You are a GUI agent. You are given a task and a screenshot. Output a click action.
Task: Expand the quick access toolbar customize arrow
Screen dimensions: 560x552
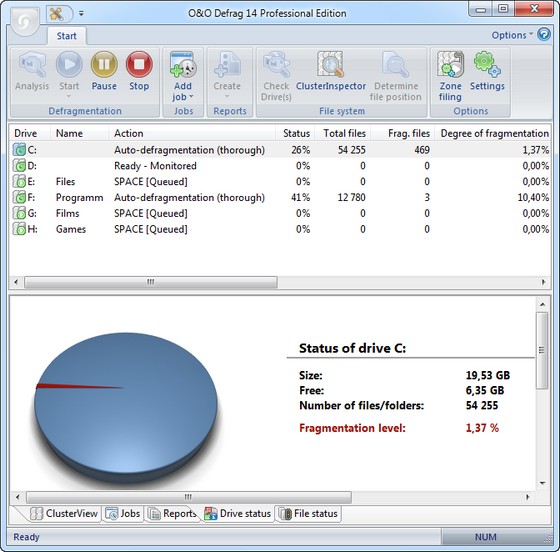[81, 14]
